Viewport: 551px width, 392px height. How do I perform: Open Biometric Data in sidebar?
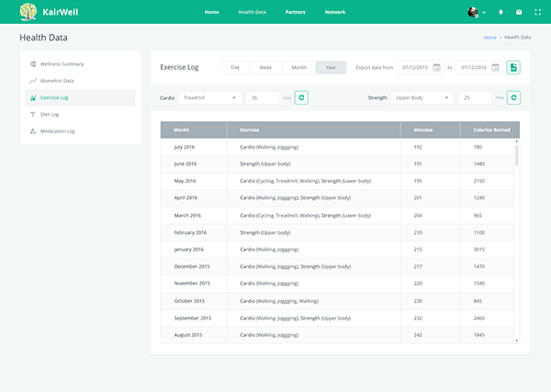pyautogui.click(x=80, y=81)
